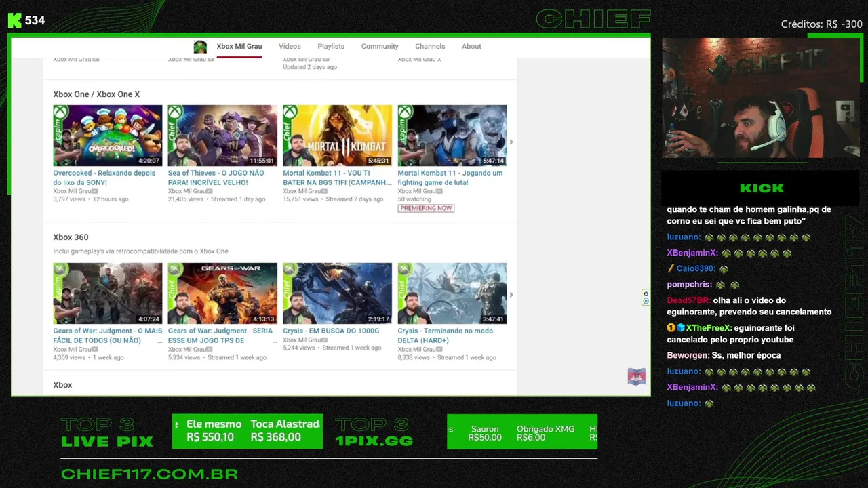Open 'Mortal Kombat 11 - Jogando um fighting game' title
Image resolution: width=868 pixels, height=488 pixels.
450,178
